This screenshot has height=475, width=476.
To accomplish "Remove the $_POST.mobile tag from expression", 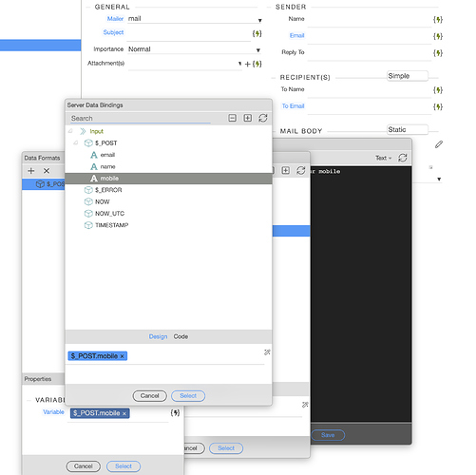I will click(x=122, y=356).
